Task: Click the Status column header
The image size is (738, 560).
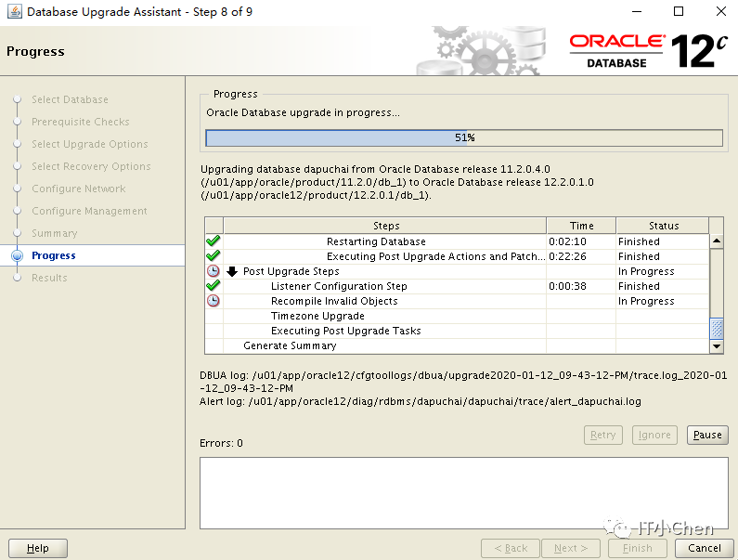Action: (x=663, y=226)
